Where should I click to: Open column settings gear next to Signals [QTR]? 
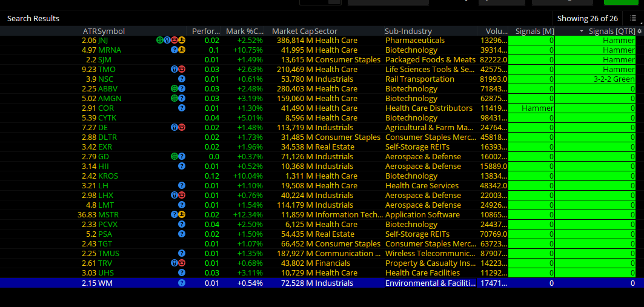(640, 31)
